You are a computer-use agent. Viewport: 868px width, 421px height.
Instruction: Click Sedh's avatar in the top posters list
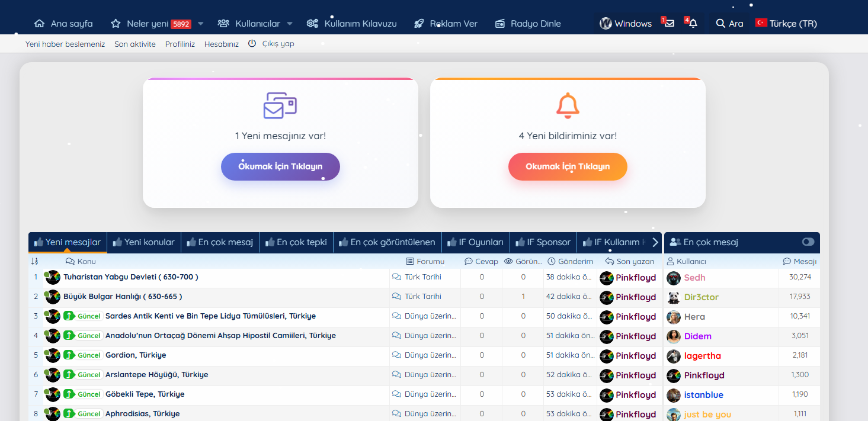(x=674, y=278)
